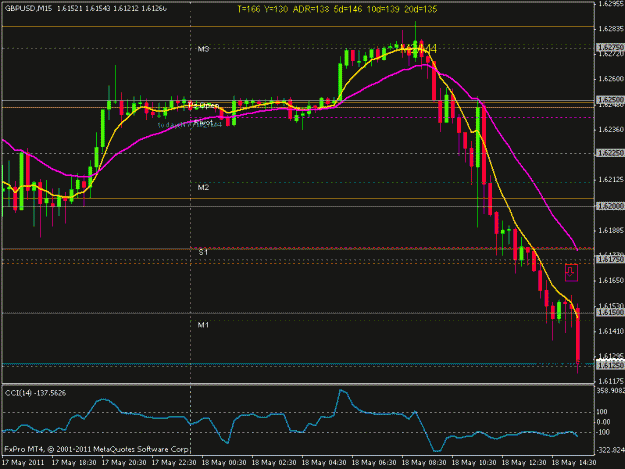The width and height of the screenshot is (625, 469).
Task: Click the highlighted 1.61750 price tag
Action: [610, 259]
